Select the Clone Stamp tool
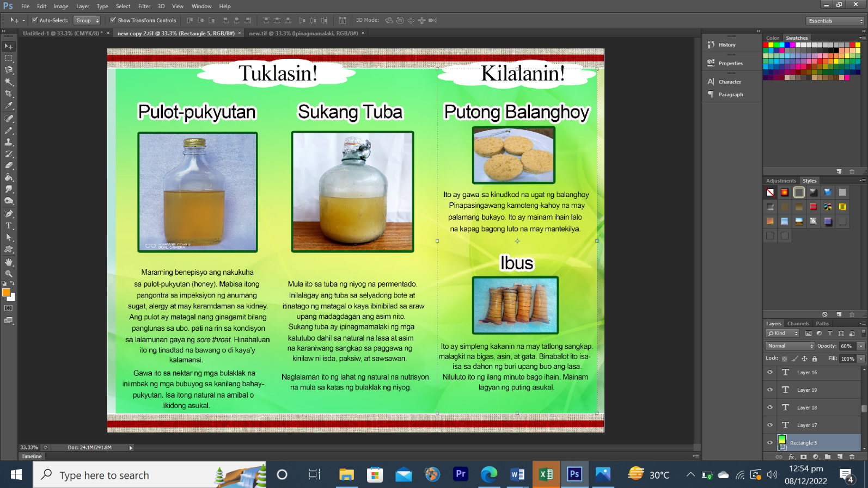Image resolution: width=868 pixels, height=488 pixels. tap(9, 142)
